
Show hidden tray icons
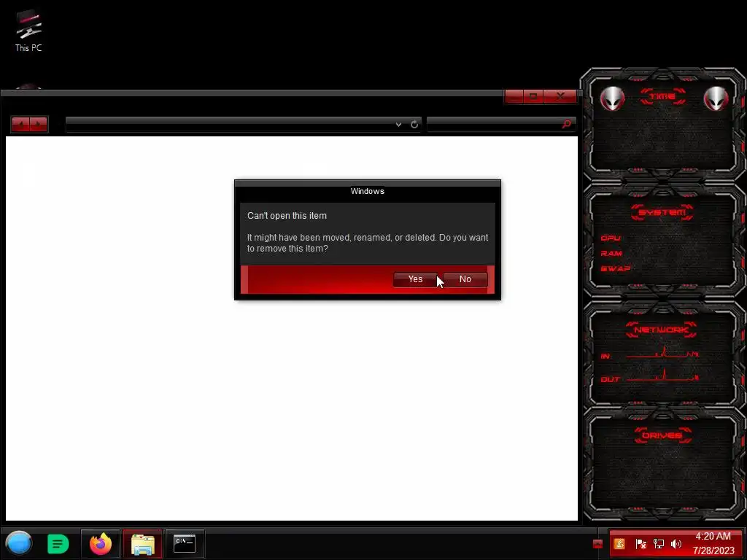coord(597,544)
